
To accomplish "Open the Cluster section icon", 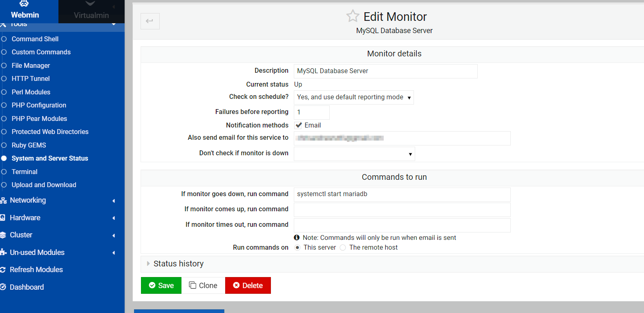I will point(3,235).
